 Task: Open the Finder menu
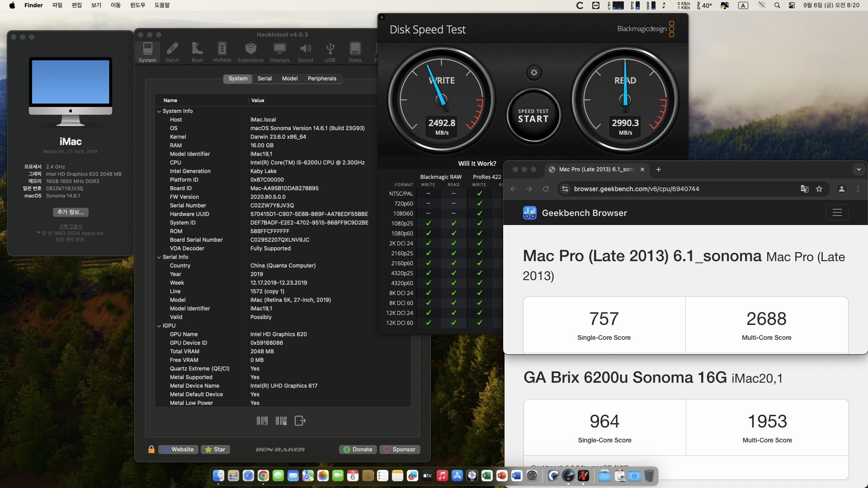[x=33, y=5]
